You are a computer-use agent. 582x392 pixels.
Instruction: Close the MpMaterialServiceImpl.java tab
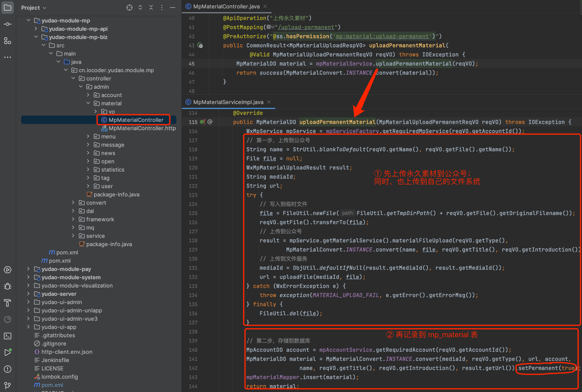point(269,102)
